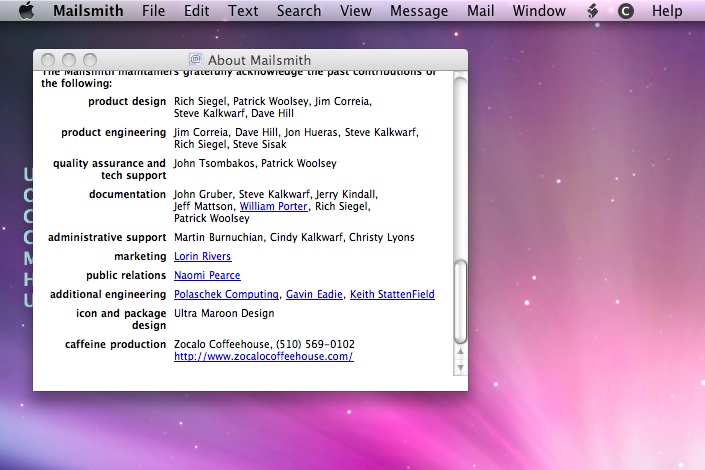
Task: Click the Scripts menu icon
Action: pos(592,11)
